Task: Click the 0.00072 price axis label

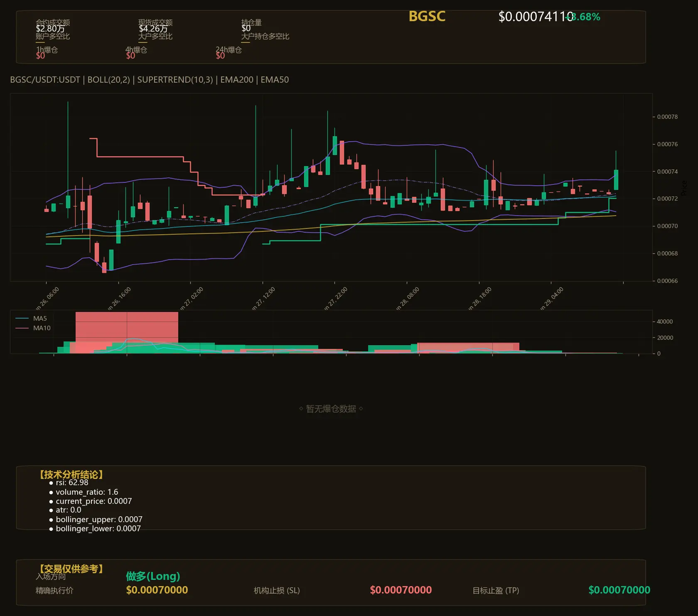Action: click(667, 199)
